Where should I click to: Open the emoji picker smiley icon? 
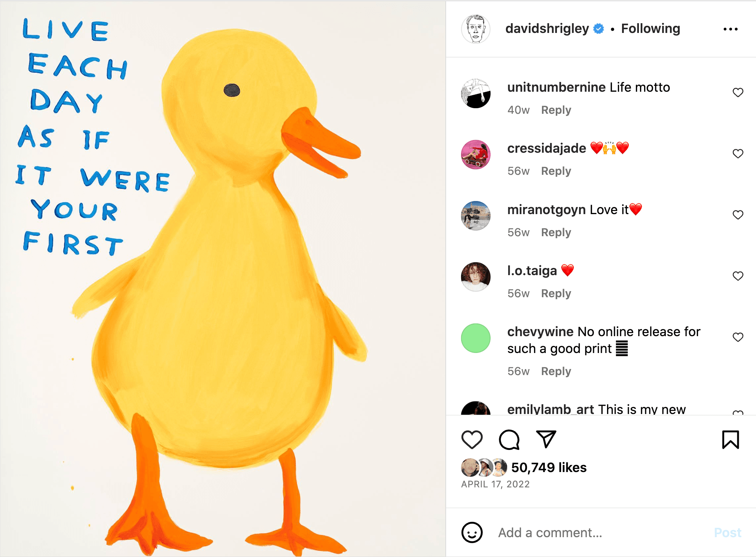coord(472,532)
